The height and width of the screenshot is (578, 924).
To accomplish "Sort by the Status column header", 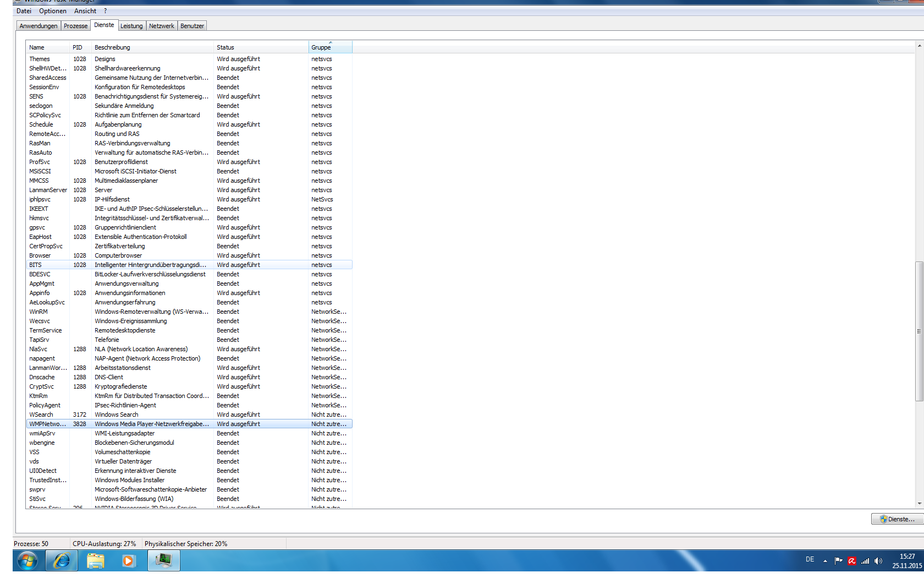I will tap(261, 47).
